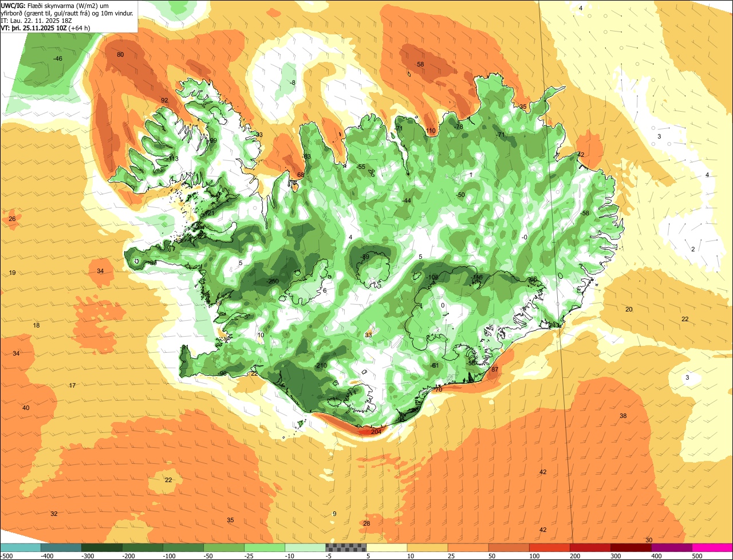Click the legend swatch between 10 and 25
This screenshot has height=560, width=733.
tap(427, 547)
